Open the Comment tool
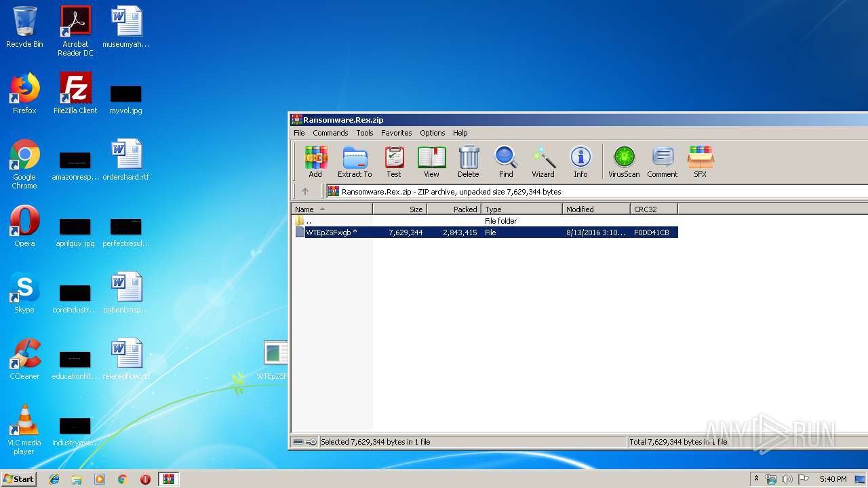Viewport: 868px width, 488px height. point(663,162)
